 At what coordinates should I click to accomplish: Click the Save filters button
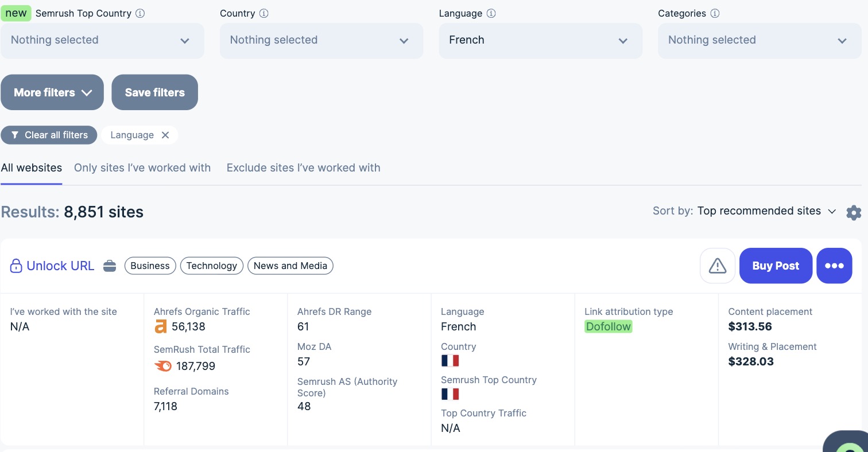click(155, 92)
